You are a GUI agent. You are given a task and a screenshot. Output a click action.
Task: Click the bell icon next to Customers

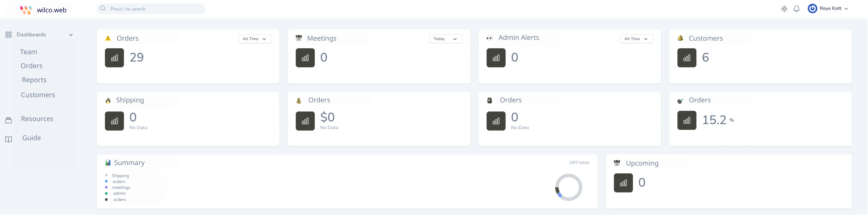click(x=680, y=38)
